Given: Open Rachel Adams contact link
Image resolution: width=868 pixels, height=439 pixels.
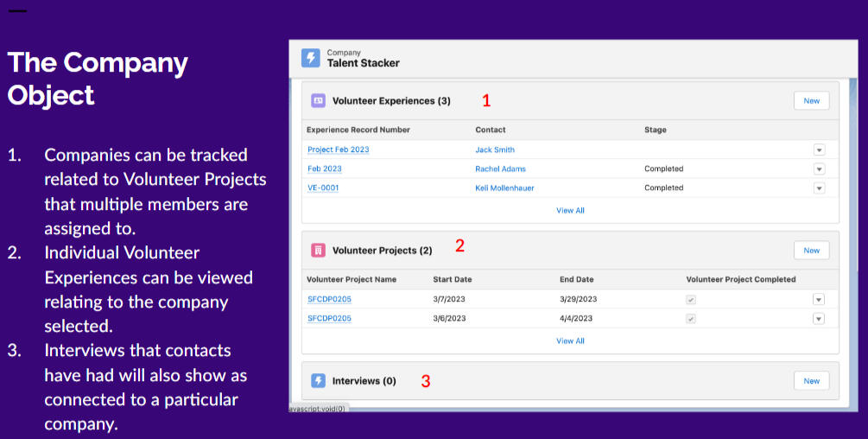Looking at the screenshot, I should pyautogui.click(x=500, y=169).
